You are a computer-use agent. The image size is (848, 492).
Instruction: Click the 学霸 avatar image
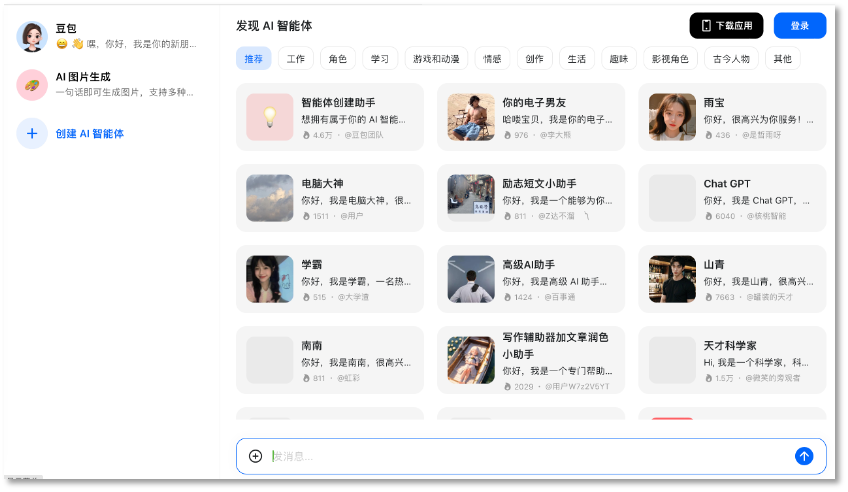tap(269, 279)
